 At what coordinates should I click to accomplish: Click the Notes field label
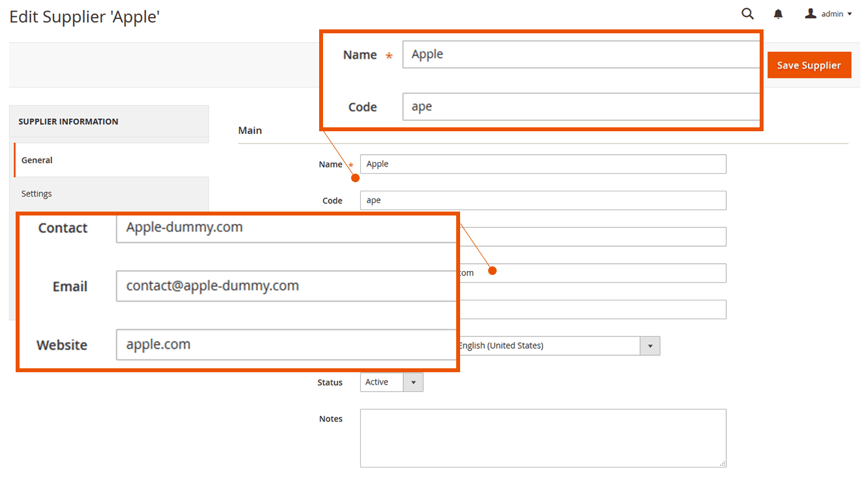point(331,419)
